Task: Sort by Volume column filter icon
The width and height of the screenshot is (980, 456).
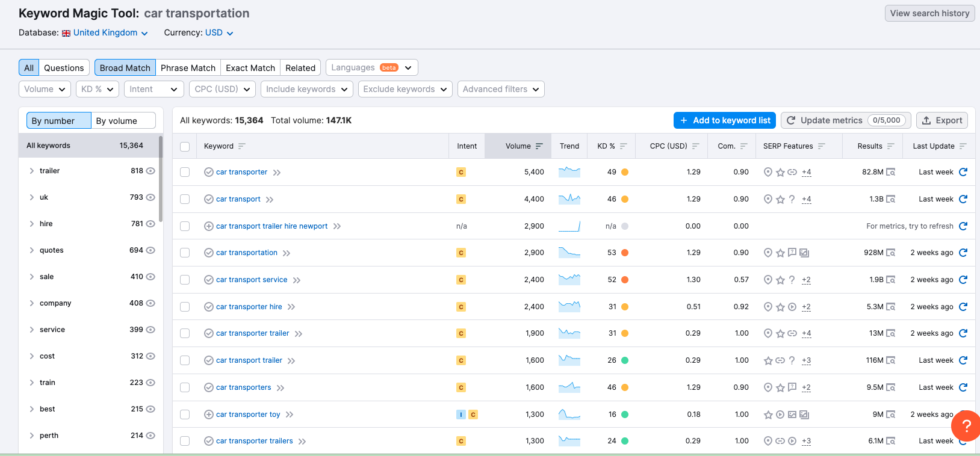Action: 539,146
